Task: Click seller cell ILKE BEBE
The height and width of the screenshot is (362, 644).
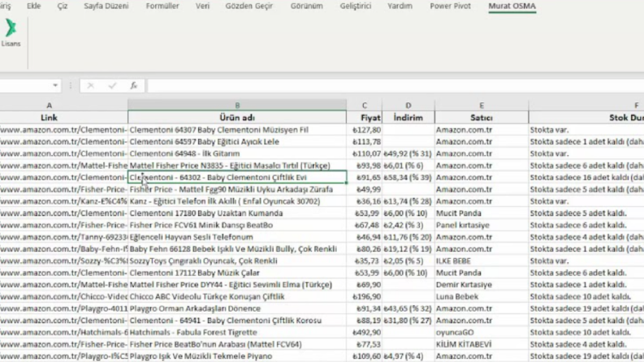Action: coord(482,261)
